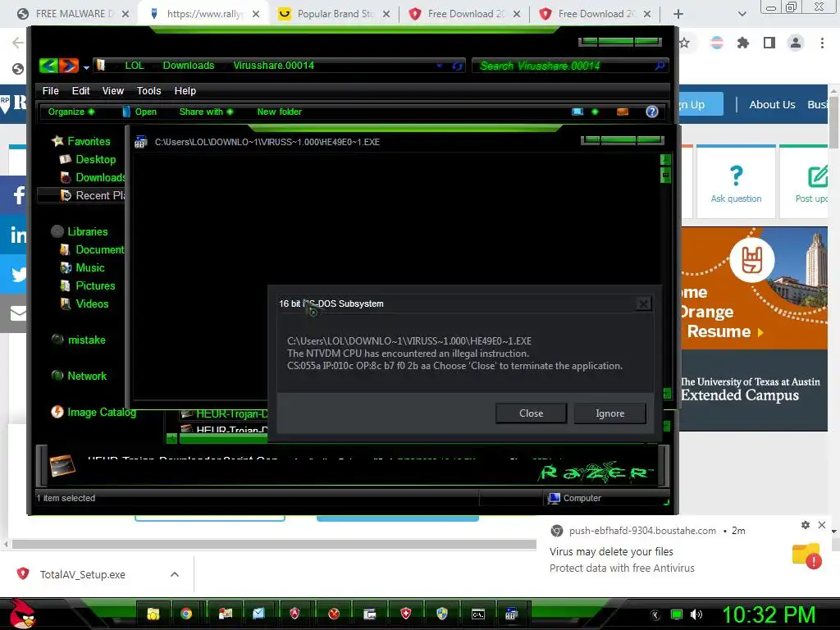The image size is (840, 630).
Task: Select Pictures library
Action: coord(88,285)
